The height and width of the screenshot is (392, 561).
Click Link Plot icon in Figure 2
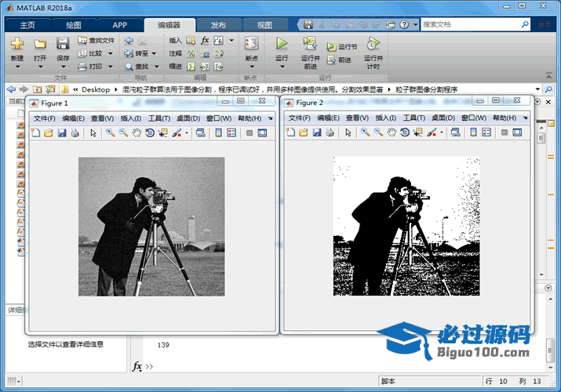point(455,132)
